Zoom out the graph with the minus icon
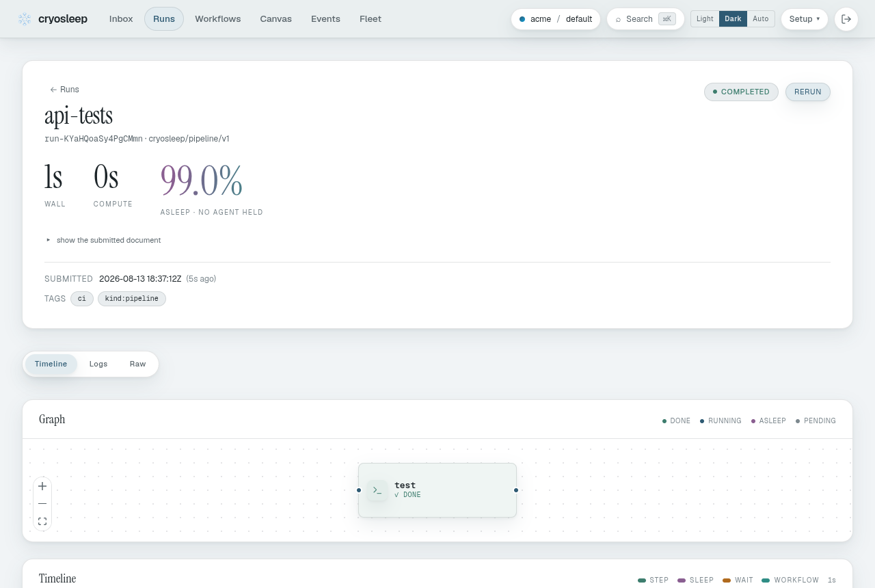875x588 pixels. [42, 504]
